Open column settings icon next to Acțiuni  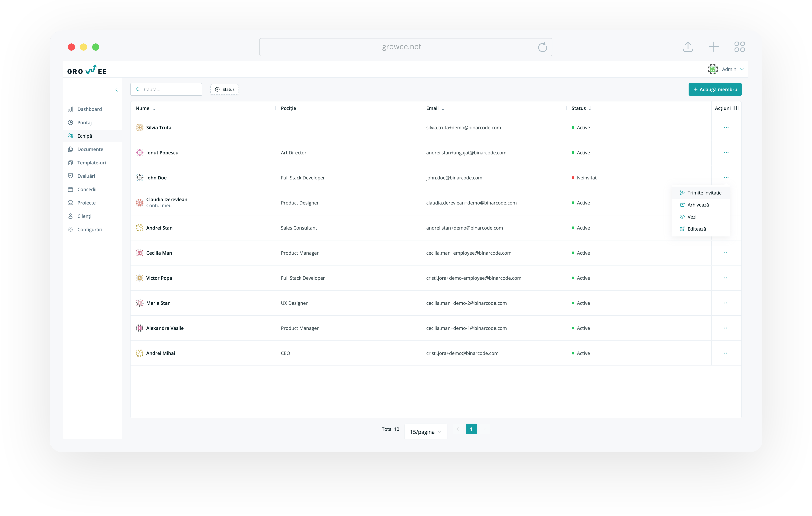click(735, 108)
